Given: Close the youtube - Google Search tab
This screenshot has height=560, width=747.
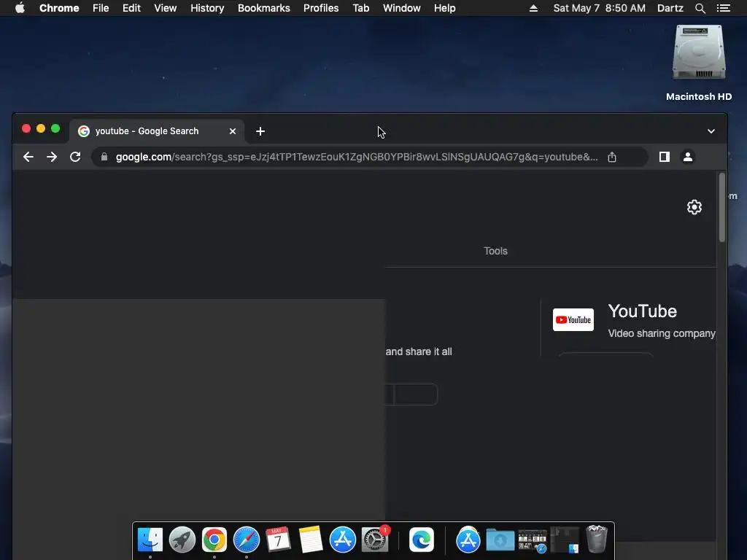Looking at the screenshot, I should [233, 131].
